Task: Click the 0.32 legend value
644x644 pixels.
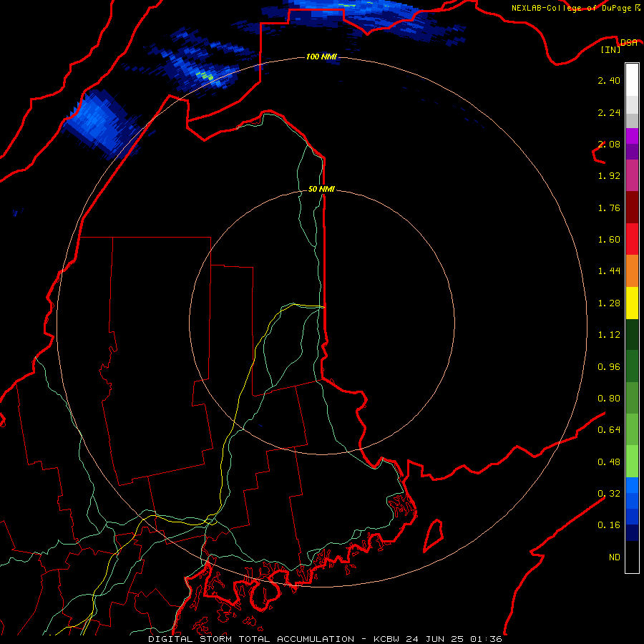Action: click(x=609, y=494)
